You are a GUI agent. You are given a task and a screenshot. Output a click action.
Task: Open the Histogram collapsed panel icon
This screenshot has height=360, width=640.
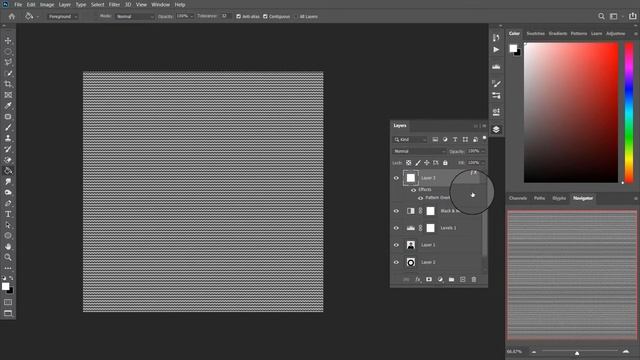496,67
